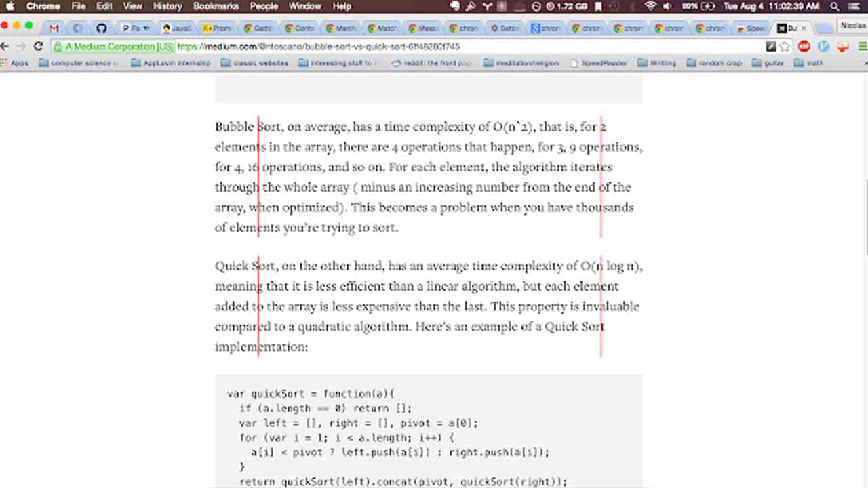Viewport: 868px width, 488px height.
Task: Click the Nicolas profile button
Action: pyautogui.click(x=852, y=26)
